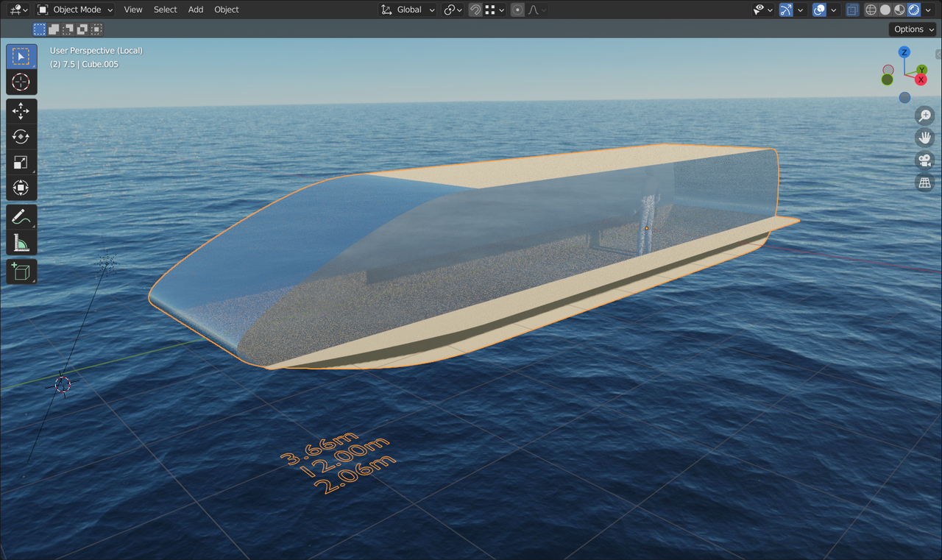Click the orange dimension text object
Viewport: 942px width, 560px height.
pos(339,464)
